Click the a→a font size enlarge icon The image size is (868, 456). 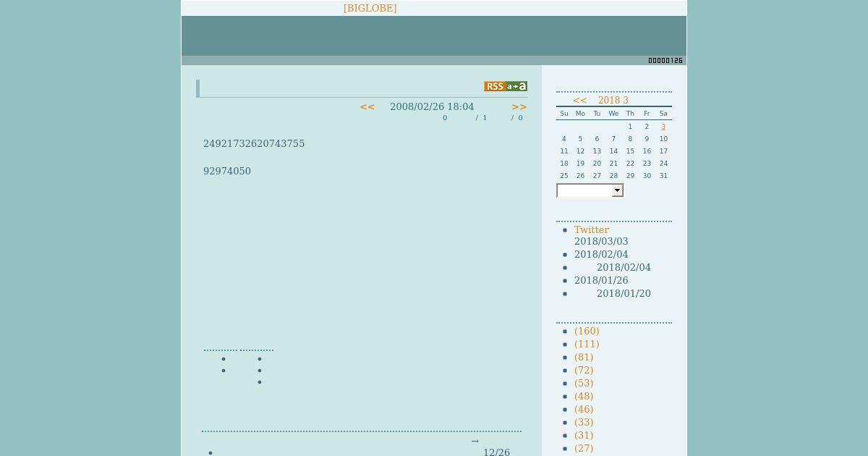coord(516,86)
